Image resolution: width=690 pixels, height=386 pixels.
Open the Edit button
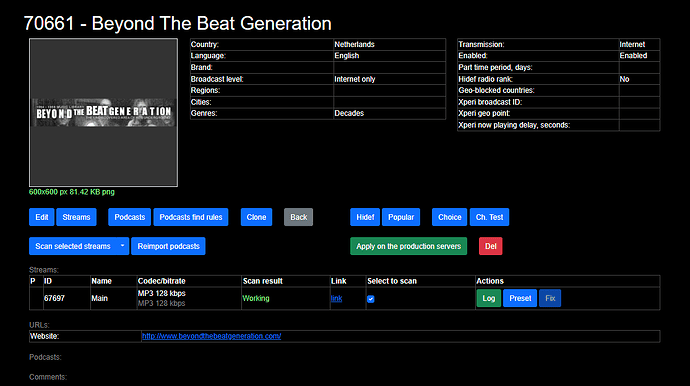pos(42,217)
